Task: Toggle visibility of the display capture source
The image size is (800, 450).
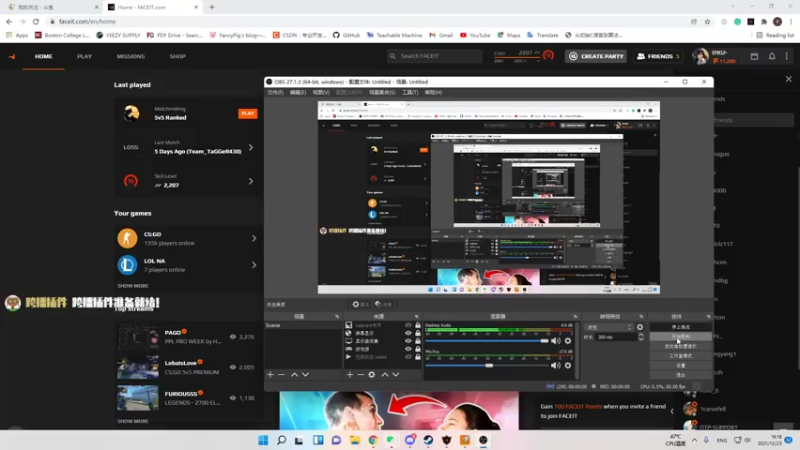Action: click(408, 341)
